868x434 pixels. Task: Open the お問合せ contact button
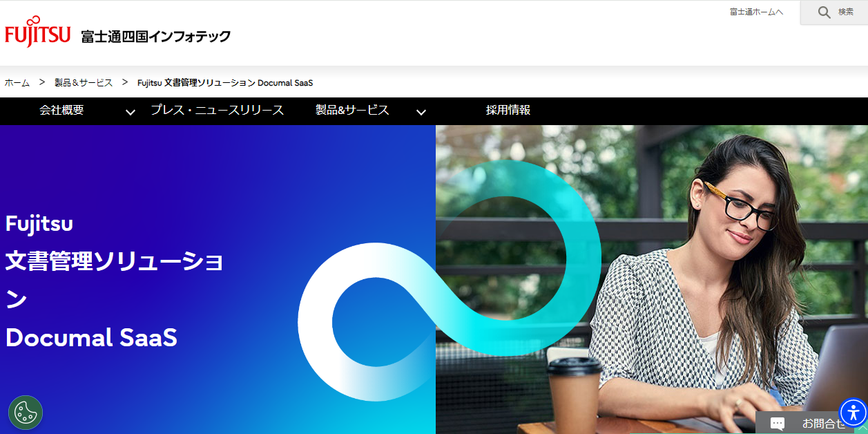pyautogui.click(x=811, y=423)
